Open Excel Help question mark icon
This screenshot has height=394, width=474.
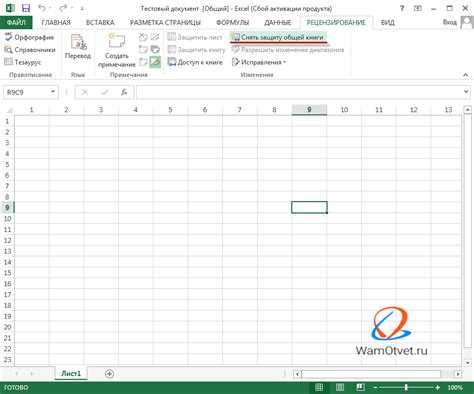click(x=402, y=8)
